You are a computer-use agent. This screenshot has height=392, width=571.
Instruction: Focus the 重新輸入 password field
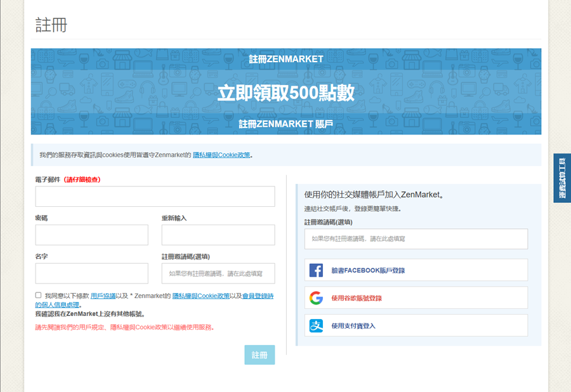tap(218, 235)
